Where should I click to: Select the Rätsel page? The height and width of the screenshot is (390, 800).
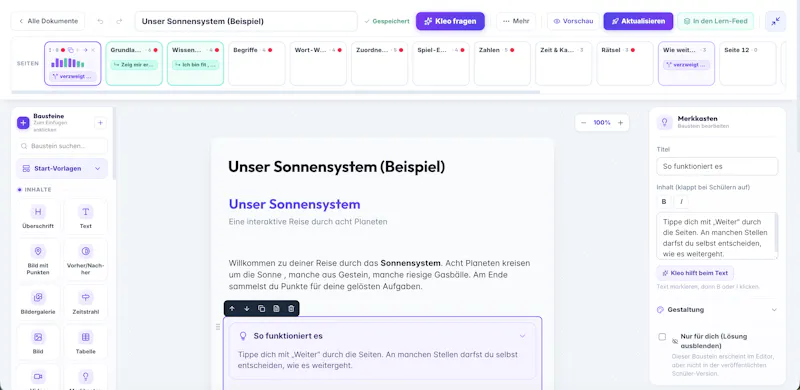pyautogui.click(x=625, y=63)
